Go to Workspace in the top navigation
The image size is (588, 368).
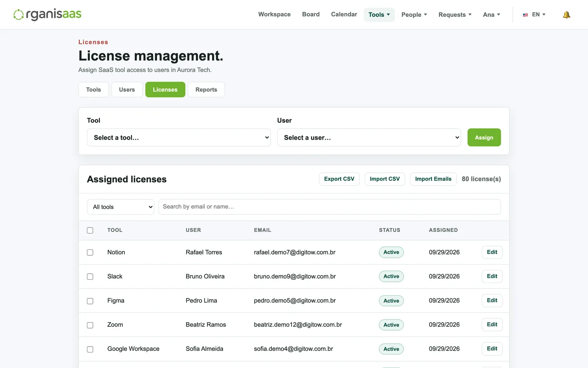coord(274,14)
